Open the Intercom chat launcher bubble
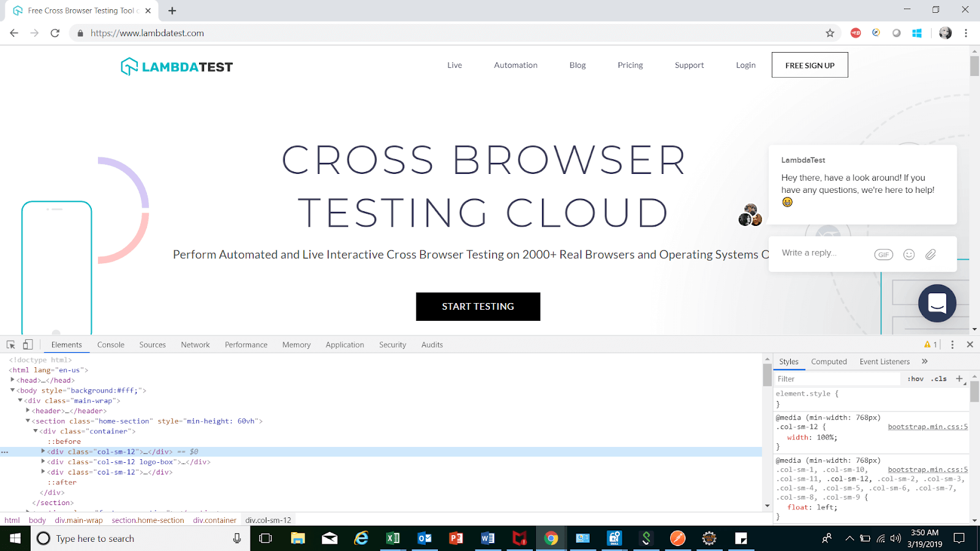Viewport: 980px width, 551px height. [937, 303]
